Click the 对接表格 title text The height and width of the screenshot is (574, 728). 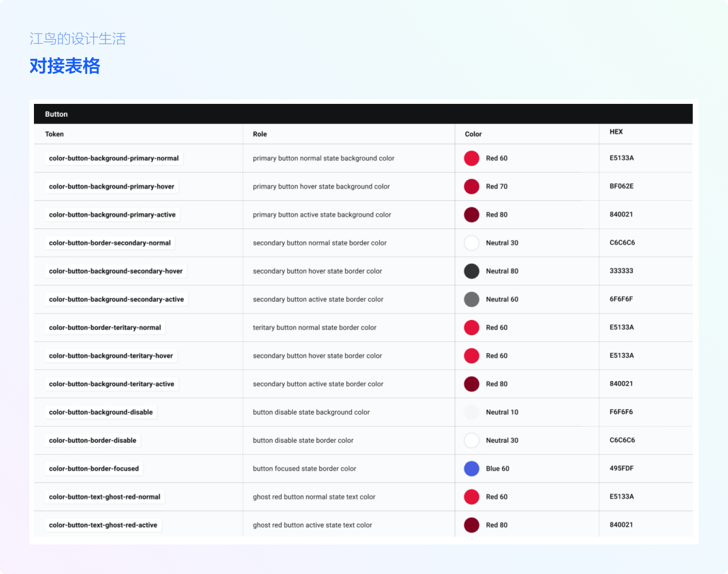tap(65, 66)
